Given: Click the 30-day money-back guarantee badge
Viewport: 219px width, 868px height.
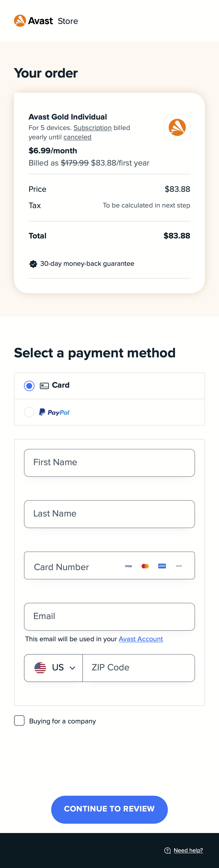Looking at the screenshot, I should tap(33, 264).
